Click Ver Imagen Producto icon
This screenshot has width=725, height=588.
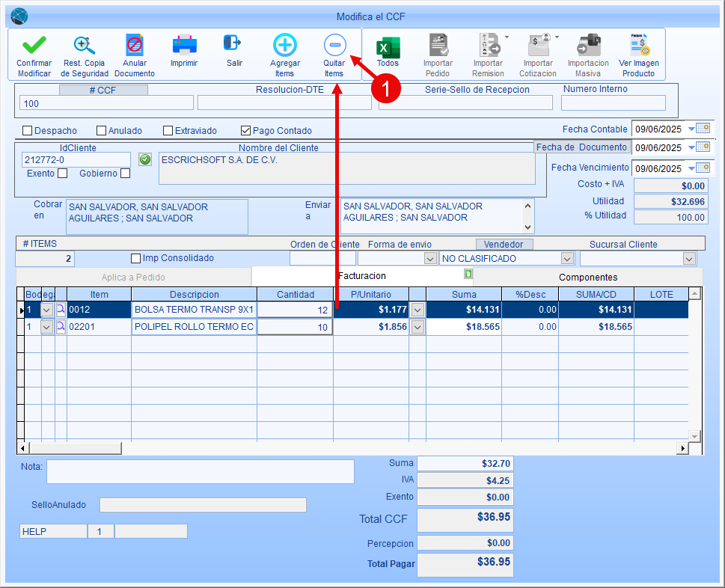pos(640,45)
